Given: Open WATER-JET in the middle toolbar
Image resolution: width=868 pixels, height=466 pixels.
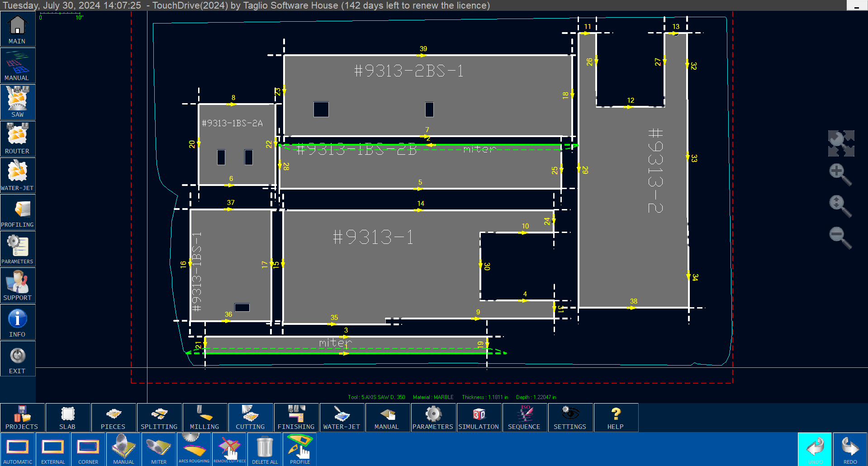Looking at the screenshot, I should click(342, 418).
